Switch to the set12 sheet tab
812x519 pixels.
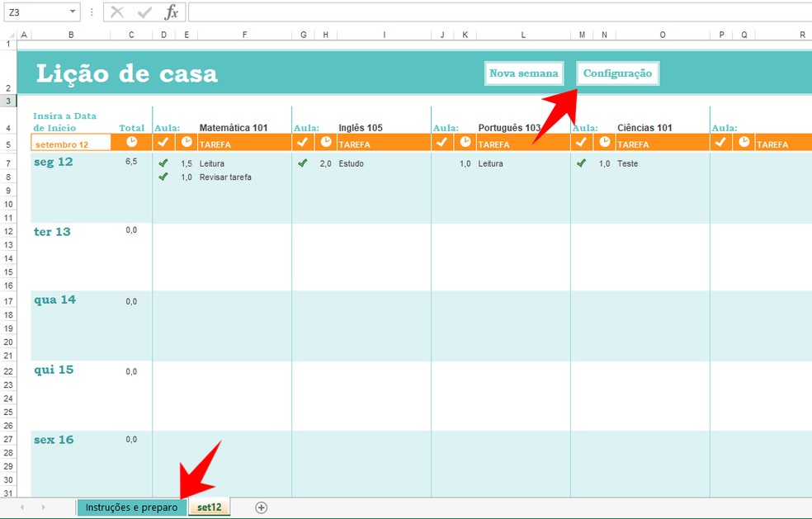209,508
